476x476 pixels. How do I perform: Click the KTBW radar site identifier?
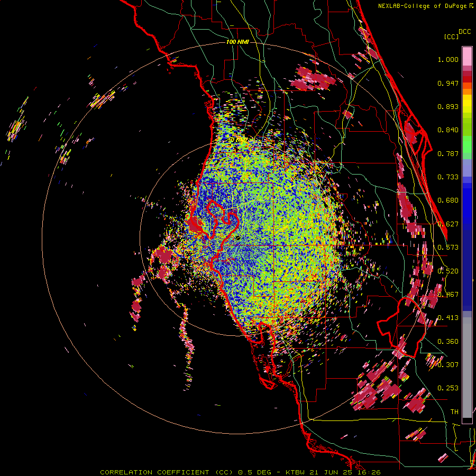tap(296, 472)
